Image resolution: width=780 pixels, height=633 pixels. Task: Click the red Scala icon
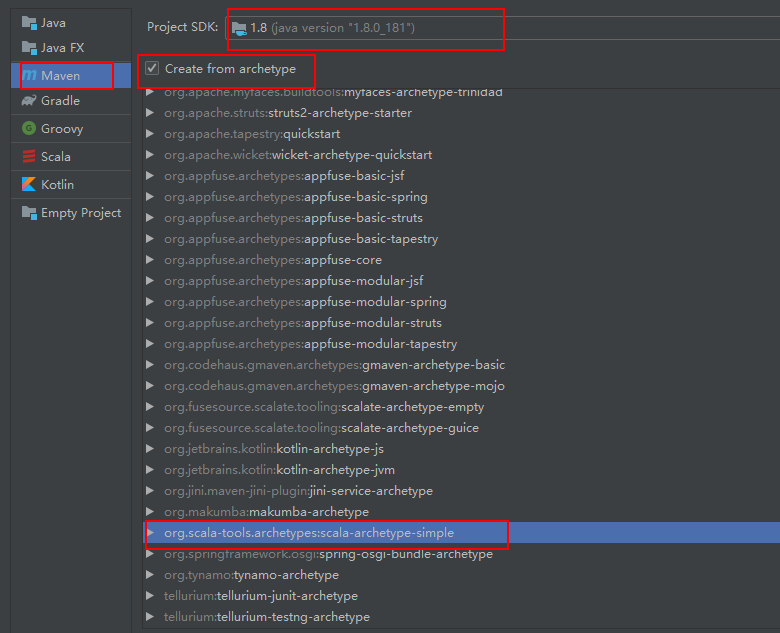29,156
